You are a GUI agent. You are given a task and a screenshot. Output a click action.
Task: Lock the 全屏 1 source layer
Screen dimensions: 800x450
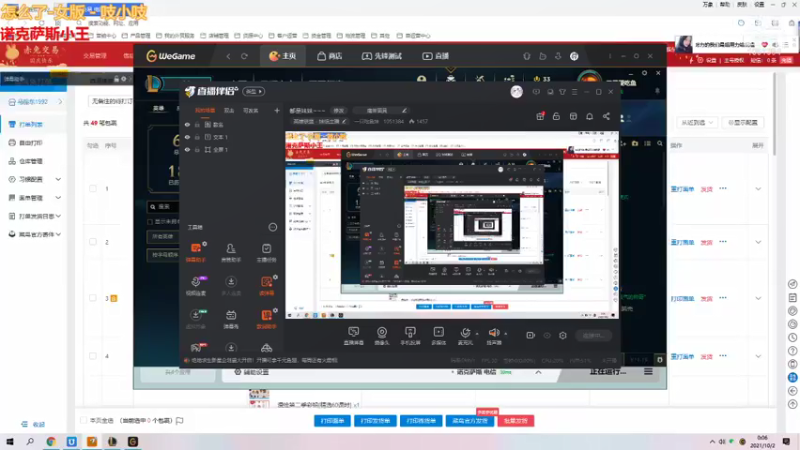click(197, 149)
